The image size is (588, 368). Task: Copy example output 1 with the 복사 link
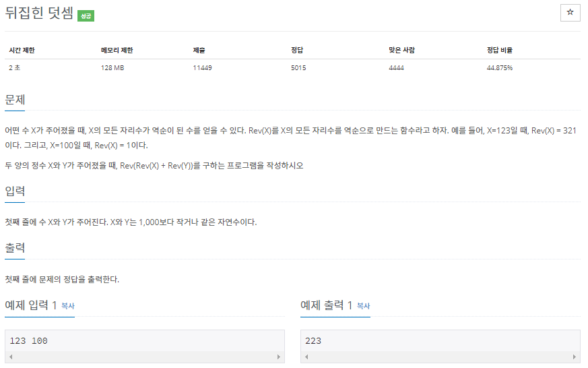point(364,306)
